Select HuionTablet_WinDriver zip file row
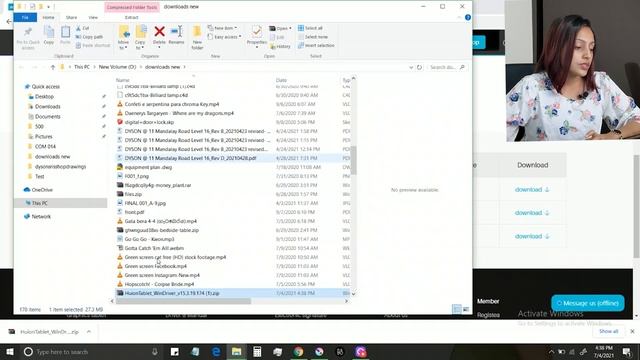 coord(233,293)
